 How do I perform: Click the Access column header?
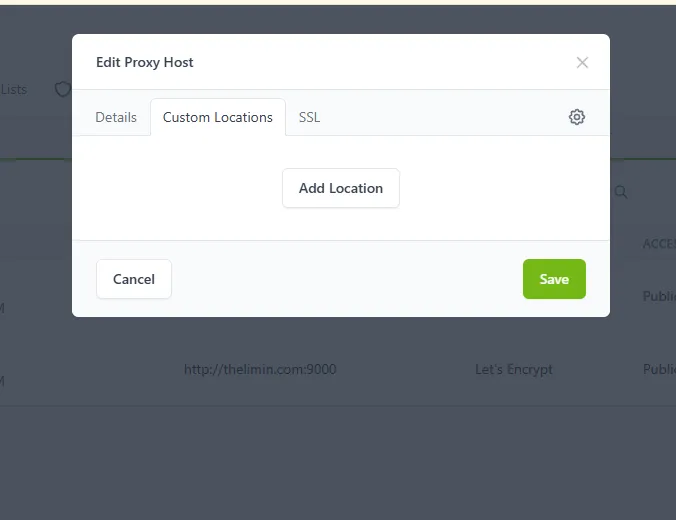658,244
